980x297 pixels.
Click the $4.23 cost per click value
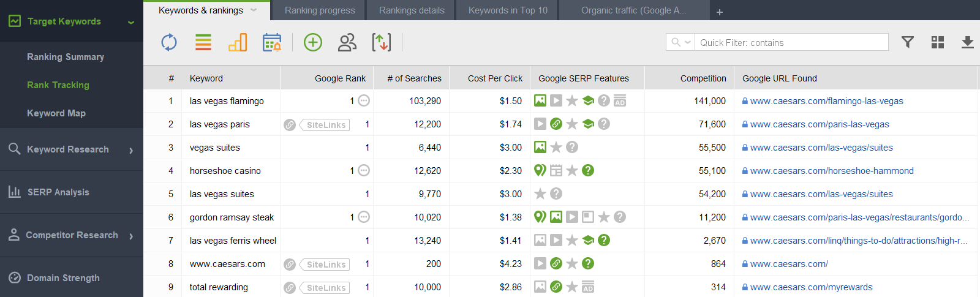tap(511, 264)
